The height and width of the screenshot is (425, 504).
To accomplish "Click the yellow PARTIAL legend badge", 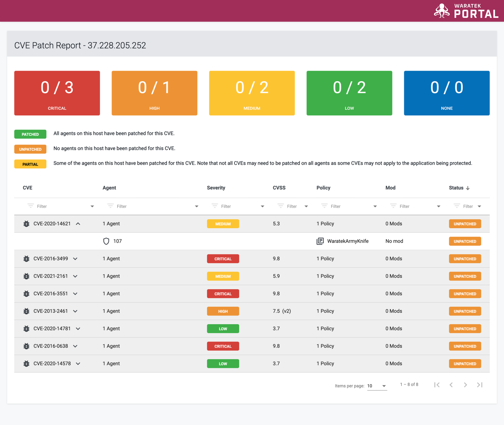I will [x=30, y=164].
